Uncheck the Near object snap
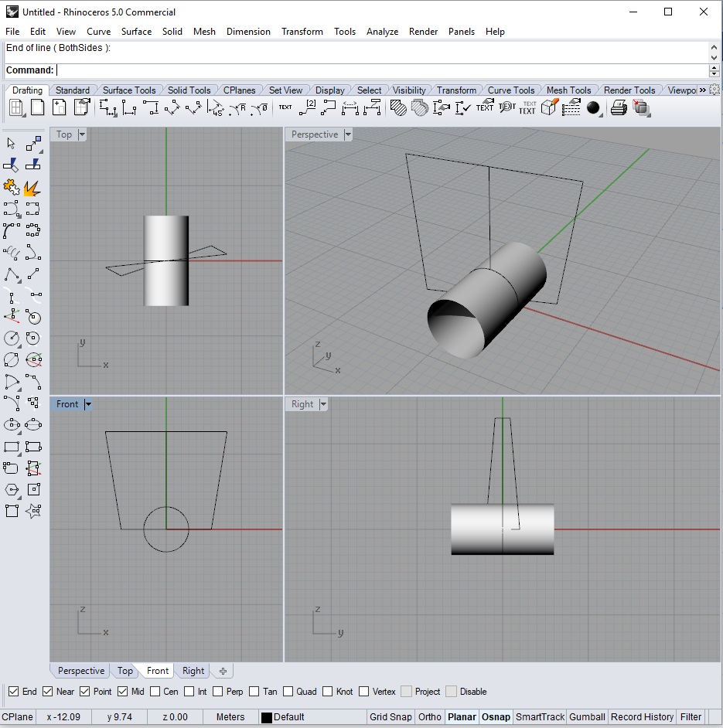The height and width of the screenshot is (728, 723). click(x=48, y=692)
